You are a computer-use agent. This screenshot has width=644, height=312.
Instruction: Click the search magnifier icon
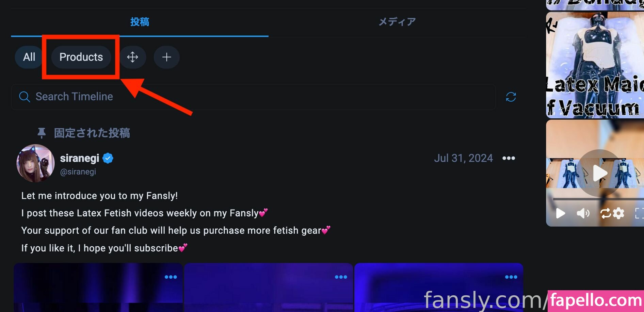pyautogui.click(x=25, y=97)
